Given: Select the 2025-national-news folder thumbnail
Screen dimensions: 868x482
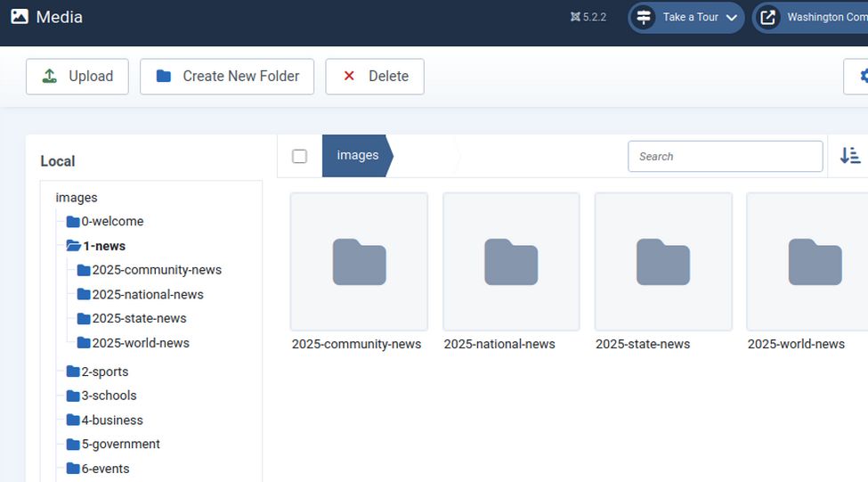Looking at the screenshot, I should click(511, 262).
